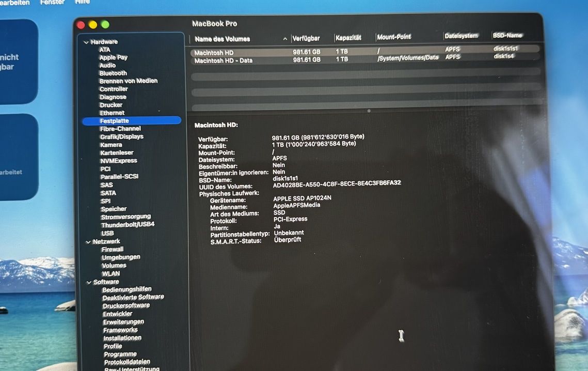The width and height of the screenshot is (588, 371).
Task: Select Firewall under Netzwerk
Action: [x=112, y=250]
